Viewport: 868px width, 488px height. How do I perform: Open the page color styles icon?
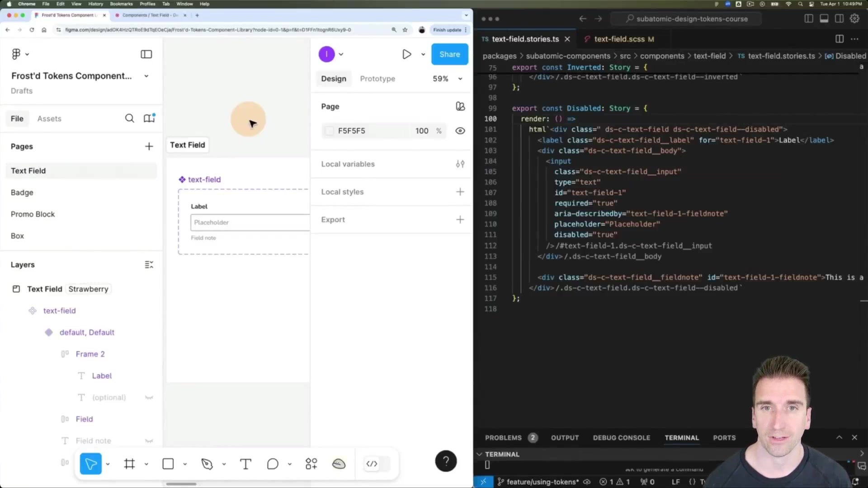[x=460, y=106]
